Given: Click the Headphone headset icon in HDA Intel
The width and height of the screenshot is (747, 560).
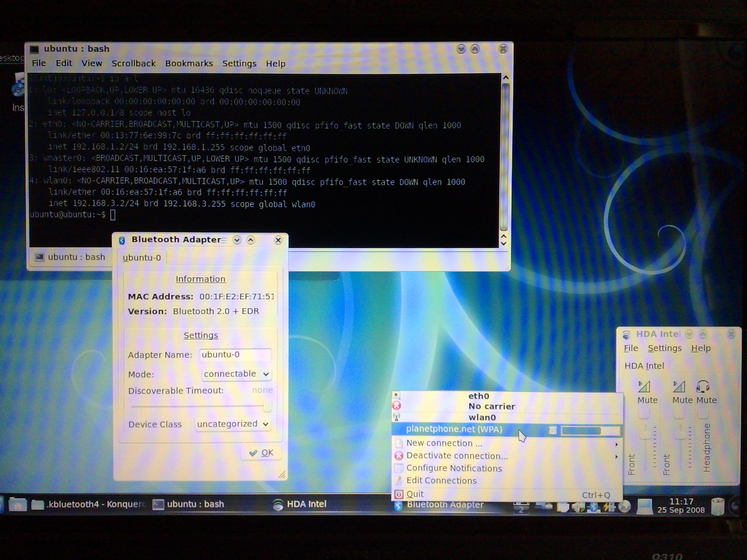Looking at the screenshot, I should point(703,387).
